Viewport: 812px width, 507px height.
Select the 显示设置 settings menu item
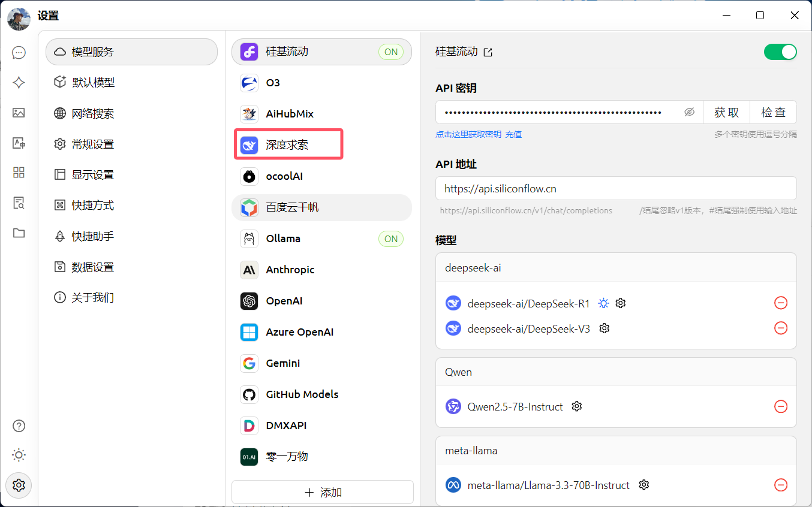(131, 175)
